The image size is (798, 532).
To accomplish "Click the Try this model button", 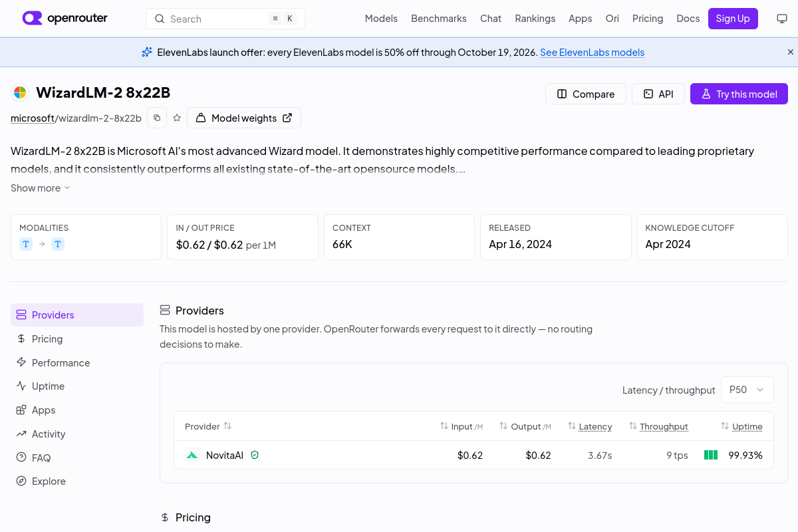I will 739,94.
